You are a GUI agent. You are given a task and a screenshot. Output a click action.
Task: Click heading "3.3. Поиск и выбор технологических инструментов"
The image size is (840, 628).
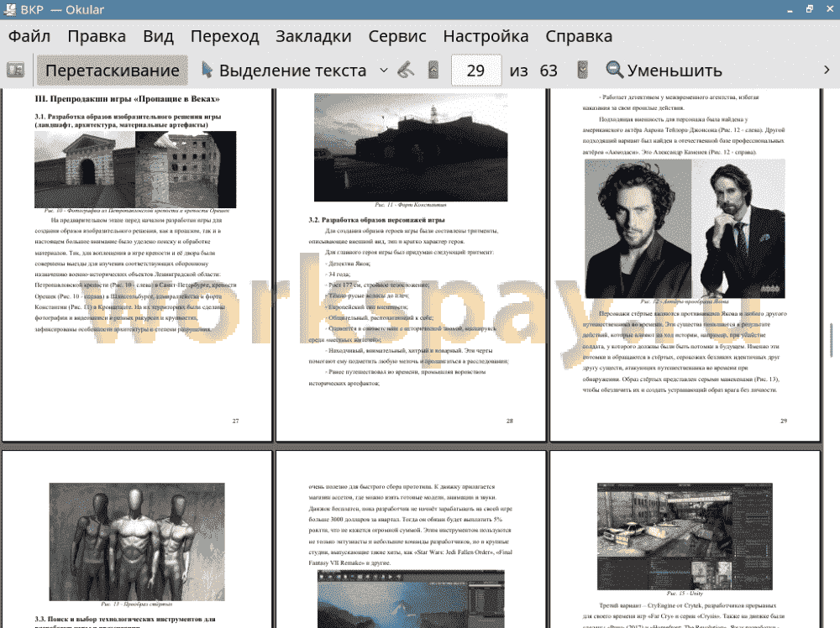(x=125, y=619)
